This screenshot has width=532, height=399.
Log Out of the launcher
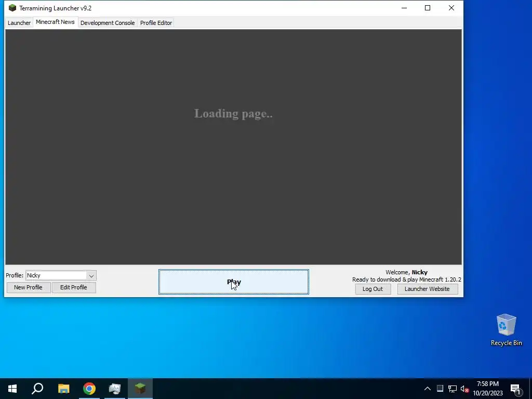pos(373,289)
